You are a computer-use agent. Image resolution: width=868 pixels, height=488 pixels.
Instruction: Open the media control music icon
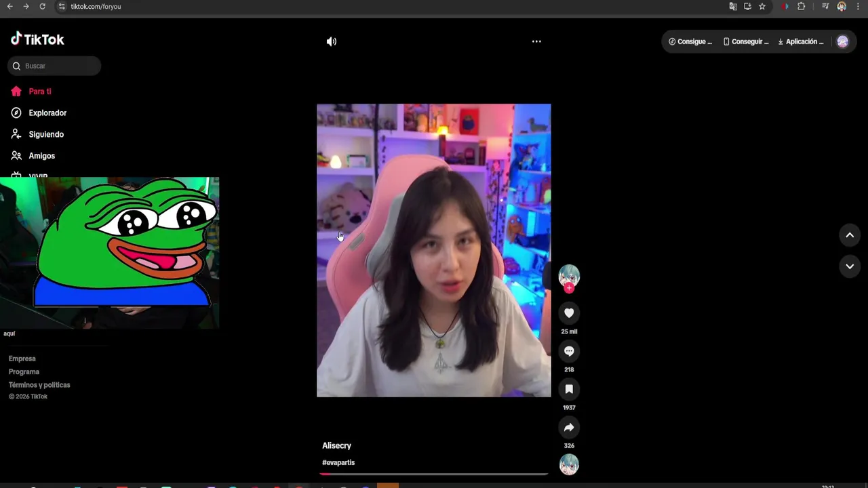coord(825,6)
